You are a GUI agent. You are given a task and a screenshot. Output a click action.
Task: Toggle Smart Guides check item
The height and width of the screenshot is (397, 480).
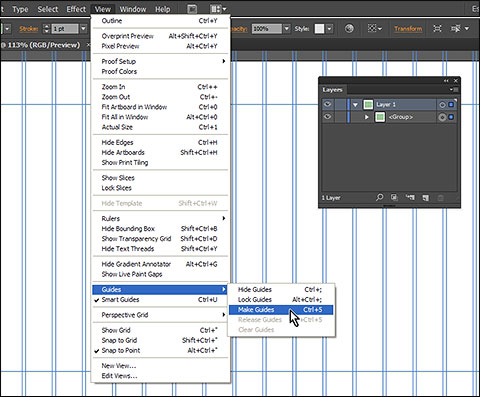(x=159, y=300)
